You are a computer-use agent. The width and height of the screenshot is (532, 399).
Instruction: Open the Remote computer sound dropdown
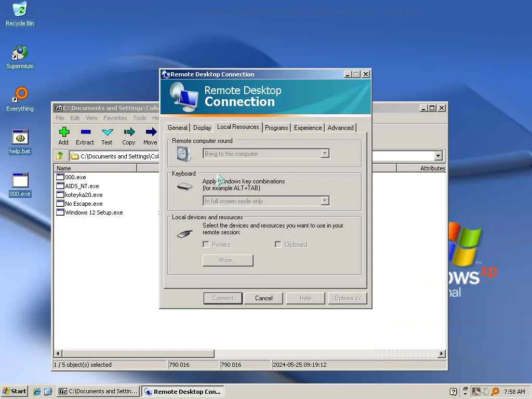tap(325, 154)
